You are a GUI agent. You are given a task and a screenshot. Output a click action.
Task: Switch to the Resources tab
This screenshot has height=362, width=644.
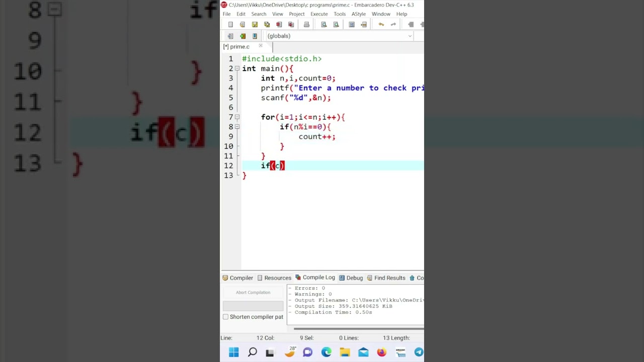coord(274,278)
